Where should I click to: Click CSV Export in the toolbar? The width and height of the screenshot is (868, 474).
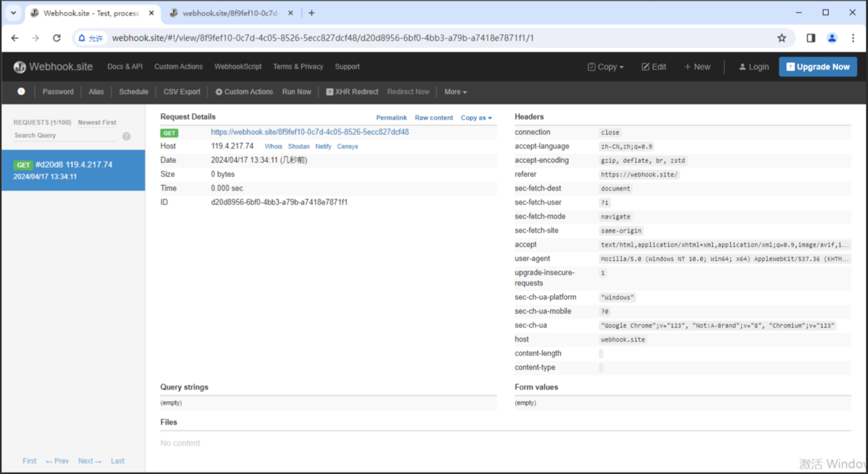(182, 92)
